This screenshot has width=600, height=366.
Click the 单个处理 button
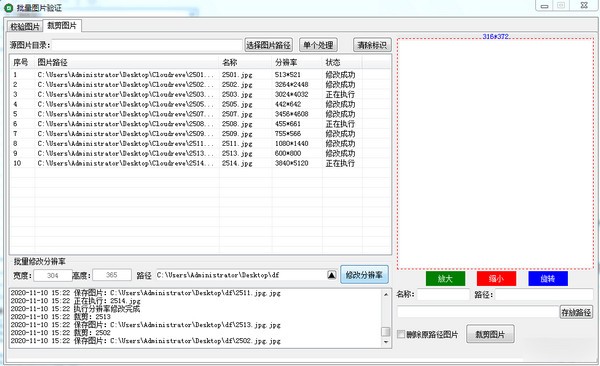click(318, 45)
